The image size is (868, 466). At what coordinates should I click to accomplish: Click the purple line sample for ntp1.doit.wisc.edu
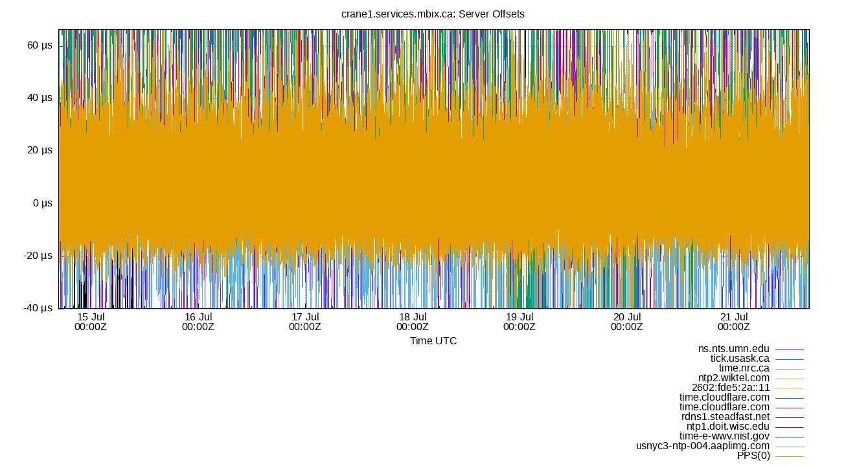[789, 427]
